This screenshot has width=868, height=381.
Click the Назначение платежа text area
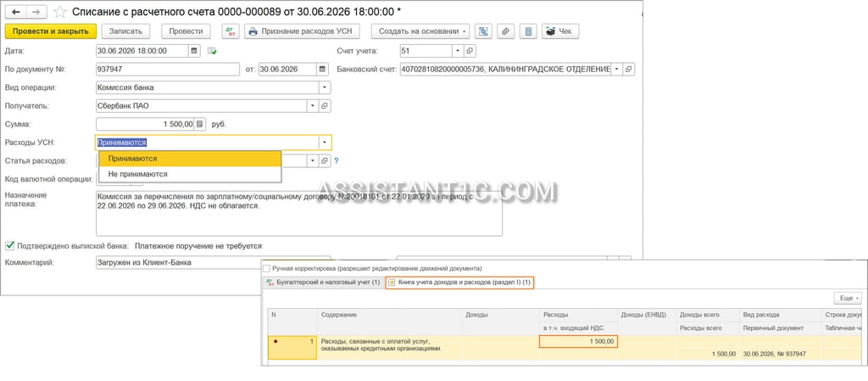(299, 213)
